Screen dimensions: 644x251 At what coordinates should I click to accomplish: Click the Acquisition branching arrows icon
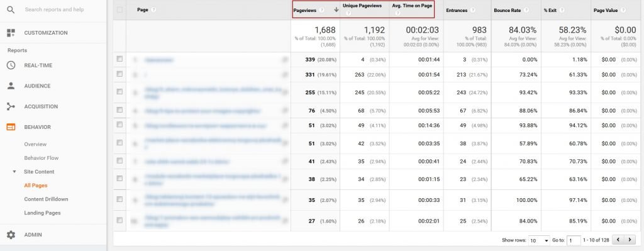coord(11,106)
